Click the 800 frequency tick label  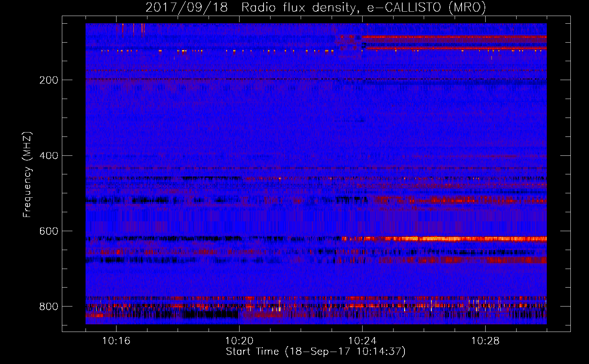48,306
